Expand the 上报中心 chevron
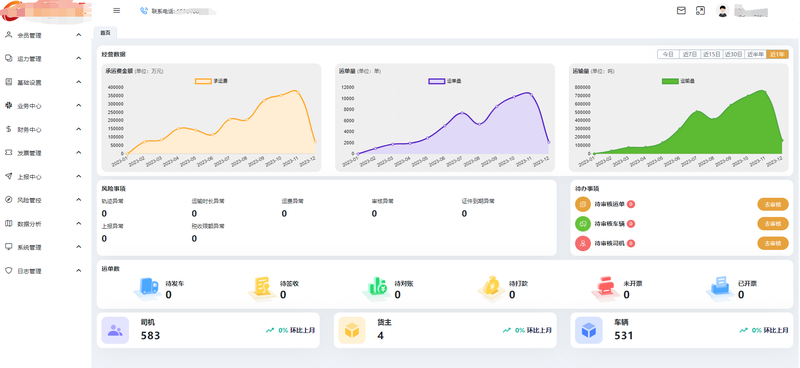 79,176
